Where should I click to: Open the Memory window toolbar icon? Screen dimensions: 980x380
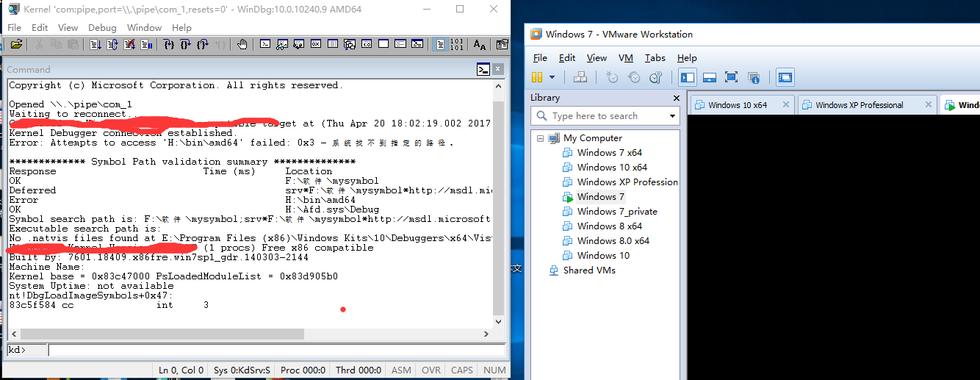(x=332, y=44)
